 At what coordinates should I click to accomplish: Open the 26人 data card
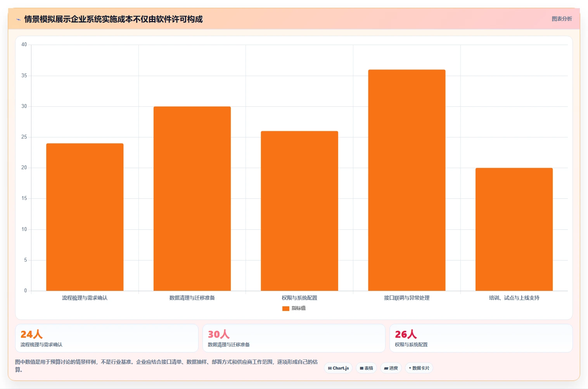point(481,338)
